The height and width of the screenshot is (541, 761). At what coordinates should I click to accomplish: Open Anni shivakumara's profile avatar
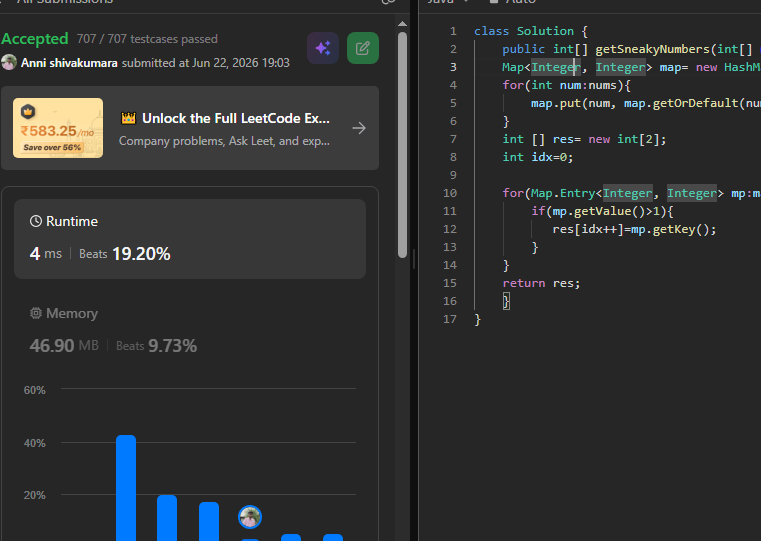(9, 63)
